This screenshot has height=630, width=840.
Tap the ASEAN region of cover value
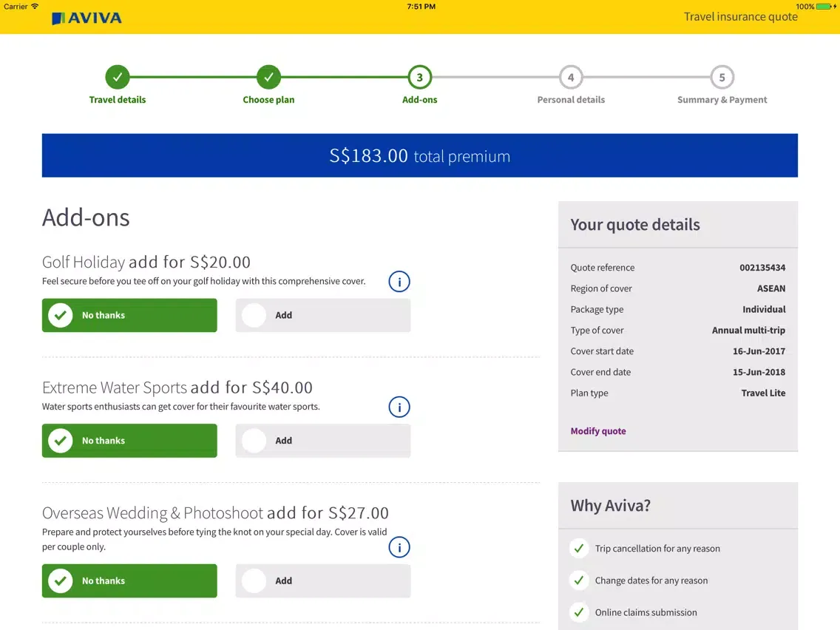coord(771,288)
